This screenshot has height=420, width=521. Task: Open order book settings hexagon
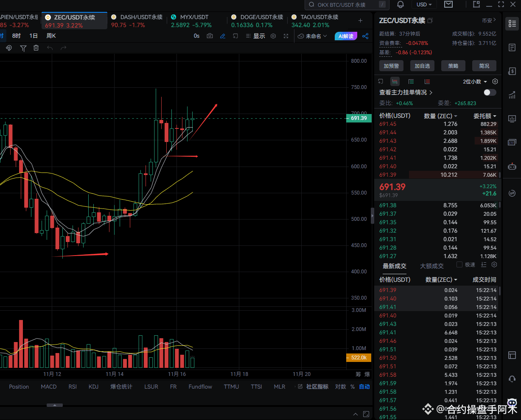(495, 81)
